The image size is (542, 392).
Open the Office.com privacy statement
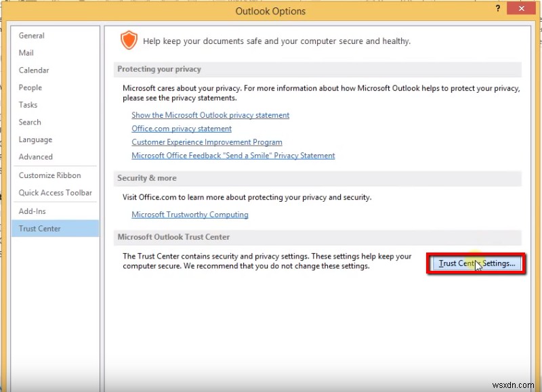pyautogui.click(x=181, y=129)
